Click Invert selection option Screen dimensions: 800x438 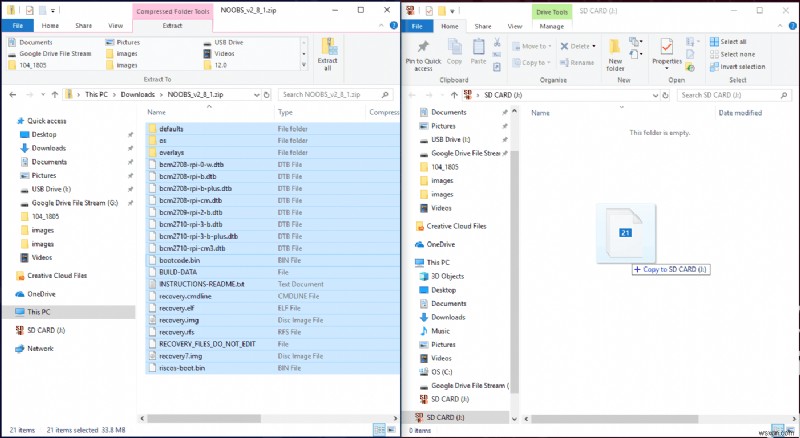pyautogui.click(x=737, y=66)
